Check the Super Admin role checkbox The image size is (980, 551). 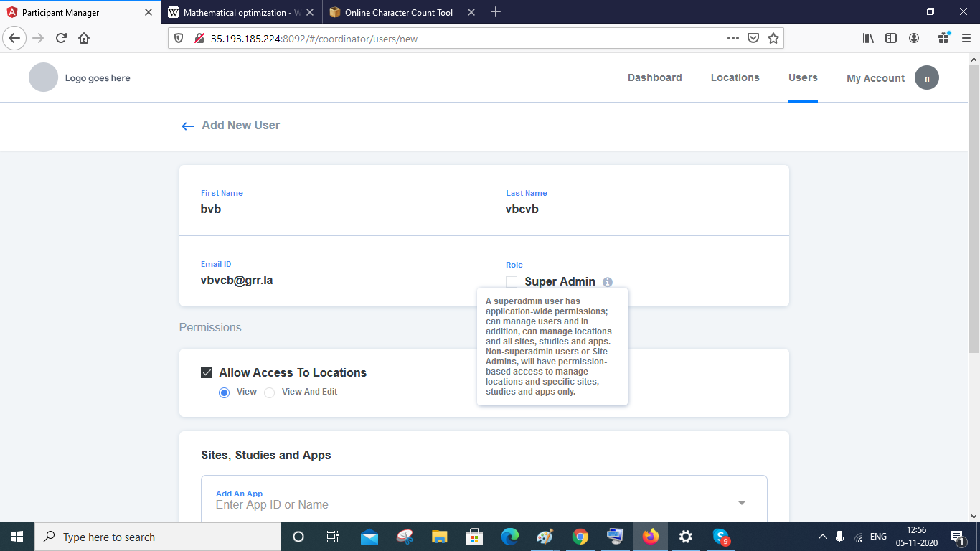pos(510,282)
